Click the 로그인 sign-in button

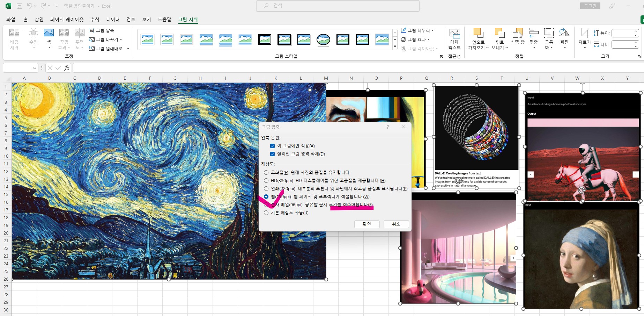(x=590, y=6)
